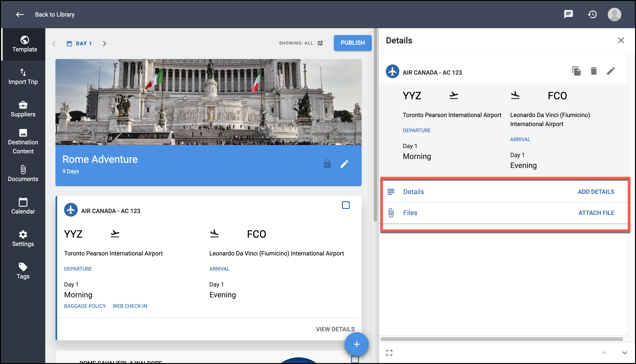Click the Details section label
The width and height of the screenshot is (636, 364).
pos(413,192)
